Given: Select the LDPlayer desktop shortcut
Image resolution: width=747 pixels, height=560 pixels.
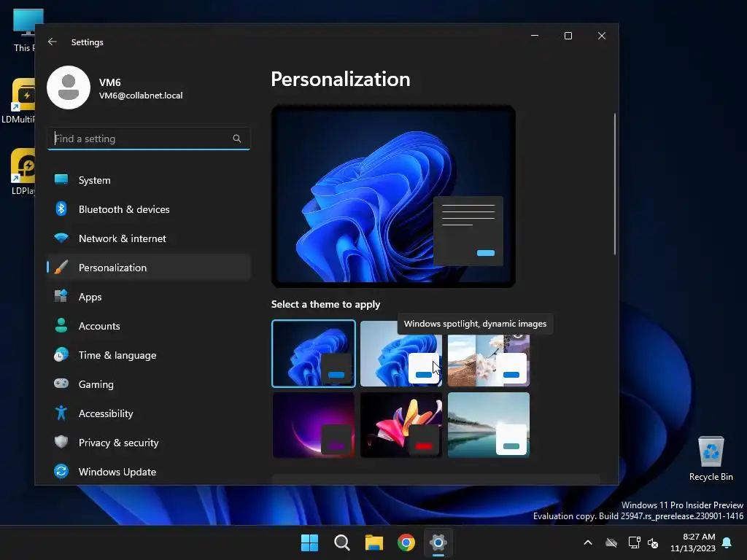Looking at the screenshot, I should point(23,172).
